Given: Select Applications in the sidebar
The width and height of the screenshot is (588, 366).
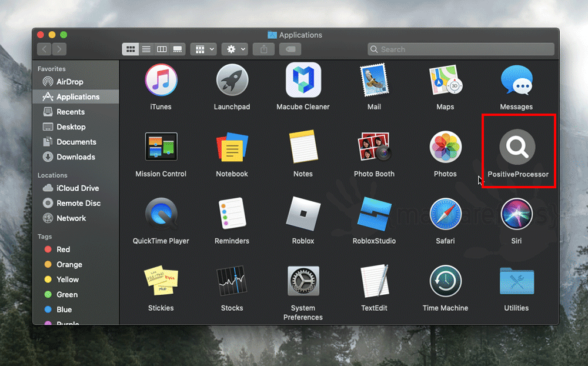Looking at the screenshot, I should coord(76,97).
